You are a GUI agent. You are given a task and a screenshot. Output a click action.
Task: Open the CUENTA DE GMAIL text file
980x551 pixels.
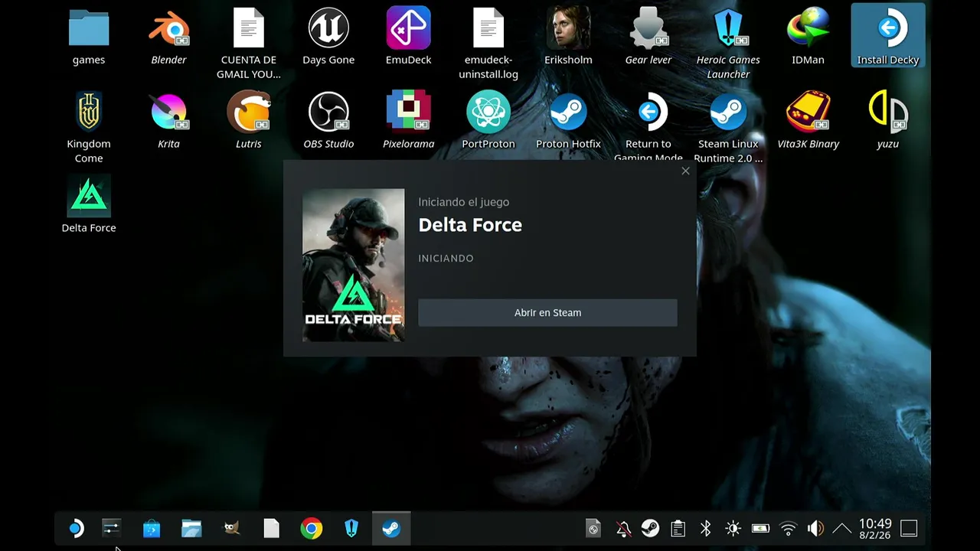click(248, 44)
